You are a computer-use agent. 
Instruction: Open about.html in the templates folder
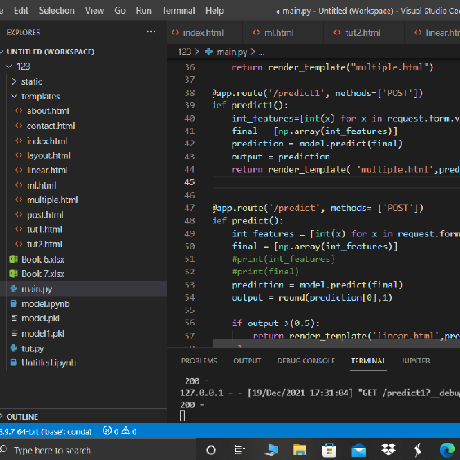coord(48,111)
